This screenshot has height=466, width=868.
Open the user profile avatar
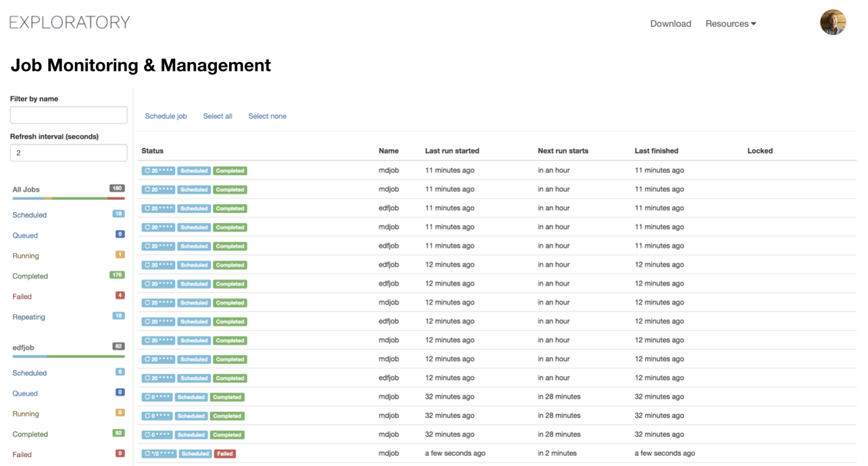coord(833,22)
